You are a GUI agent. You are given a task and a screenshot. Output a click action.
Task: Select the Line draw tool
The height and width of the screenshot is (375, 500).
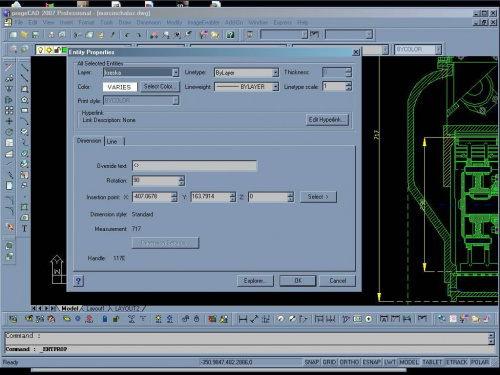pyautogui.click(x=25, y=68)
